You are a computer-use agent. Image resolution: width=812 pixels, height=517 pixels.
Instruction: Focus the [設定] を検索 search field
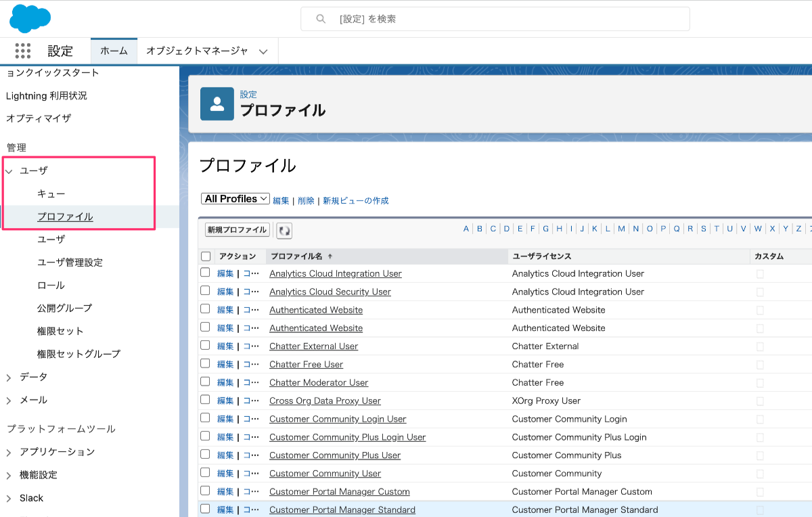[x=495, y=19]
